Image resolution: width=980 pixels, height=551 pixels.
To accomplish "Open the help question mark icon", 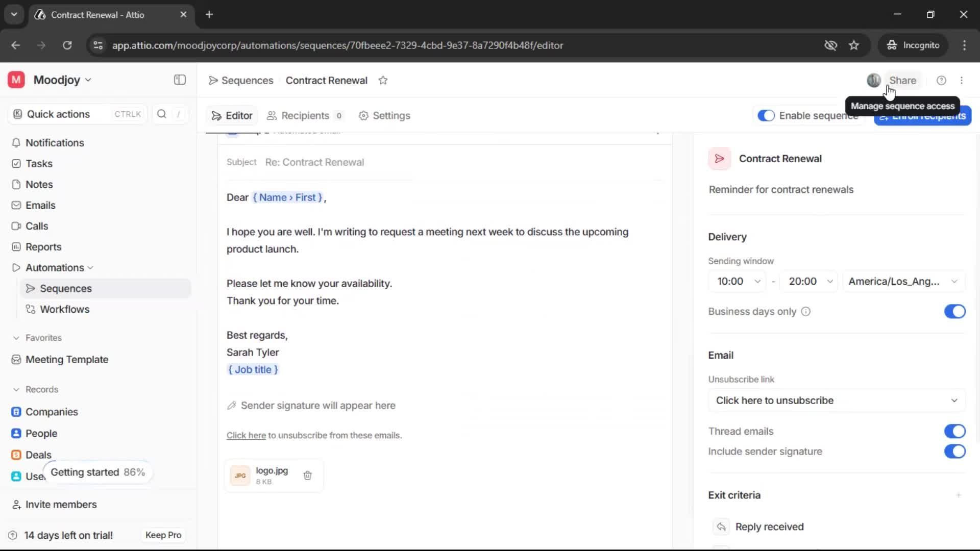I will click(x=941, y=81).
